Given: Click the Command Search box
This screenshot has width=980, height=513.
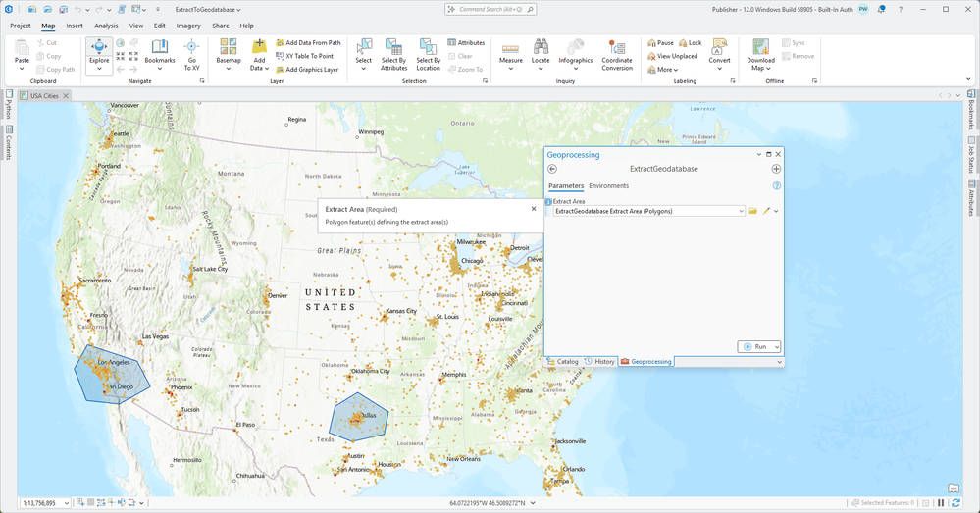Looking at the screenshot, I should (x=490, y=10).
